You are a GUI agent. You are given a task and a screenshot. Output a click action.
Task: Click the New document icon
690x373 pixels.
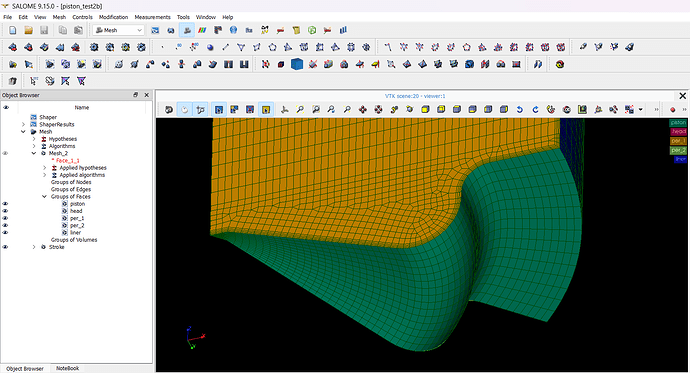pyautogui.click(x=13, y=30)
